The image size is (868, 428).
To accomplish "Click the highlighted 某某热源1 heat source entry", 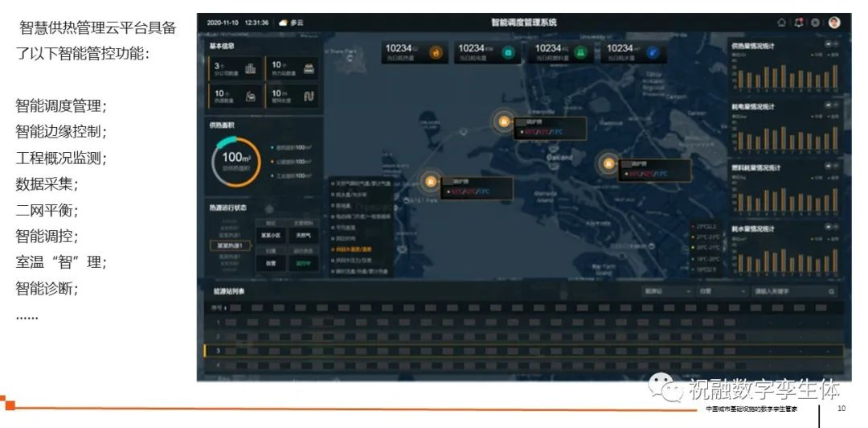I will point(229,245).
